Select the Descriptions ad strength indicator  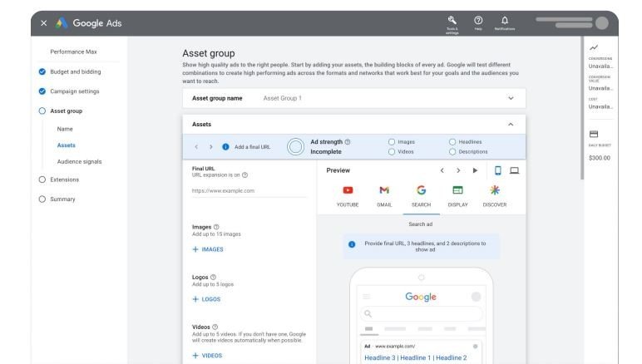click(452, 152)
